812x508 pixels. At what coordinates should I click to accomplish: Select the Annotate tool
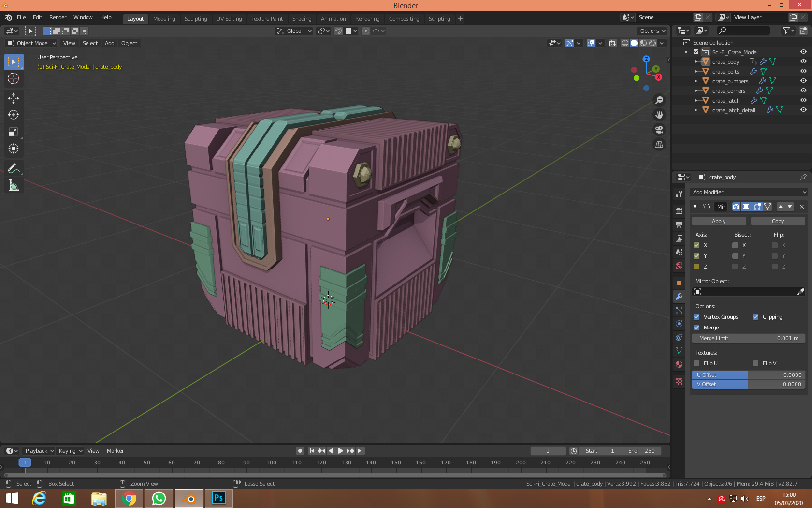14,168
